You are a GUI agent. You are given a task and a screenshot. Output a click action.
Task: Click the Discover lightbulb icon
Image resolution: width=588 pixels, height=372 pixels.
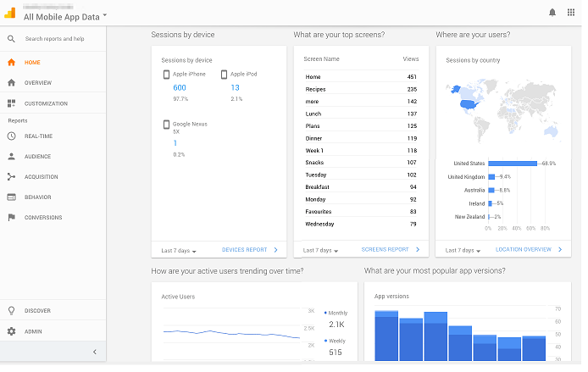[11, 311]
